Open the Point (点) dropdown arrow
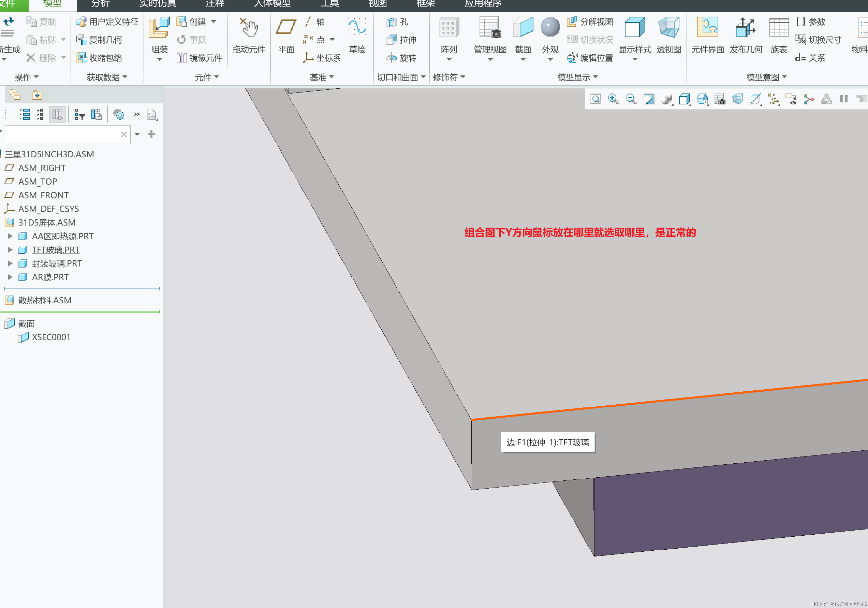The image size is (868, 608). click(x=332, y=40)
